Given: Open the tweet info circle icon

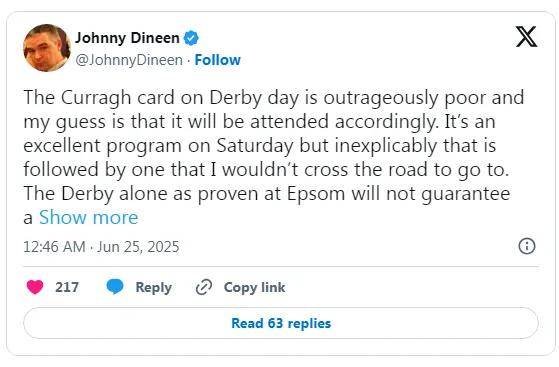Looking at the screenshot, I should (x=527, y=246).
